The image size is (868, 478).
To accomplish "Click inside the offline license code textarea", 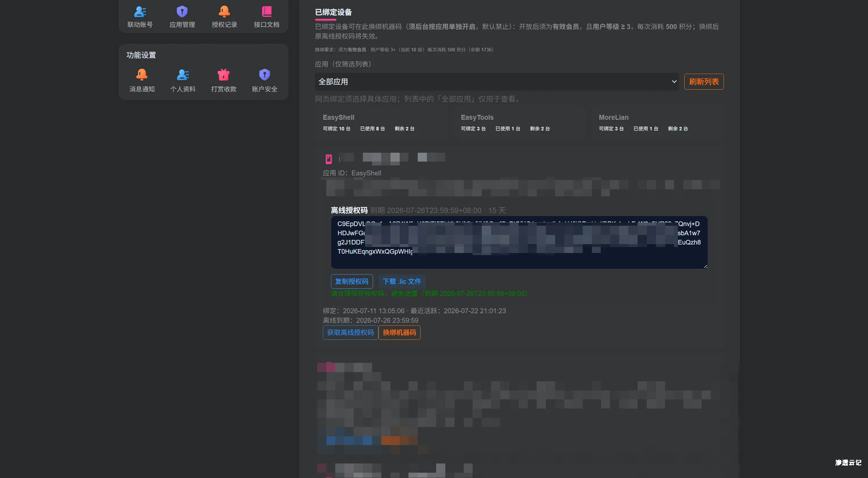I will point(519,242).
